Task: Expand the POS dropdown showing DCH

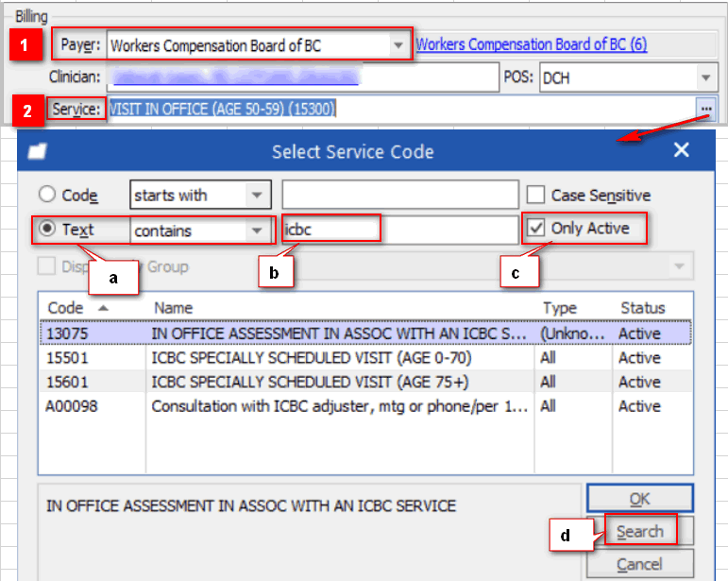Action: pyautogui.click(x=704, y=78)
